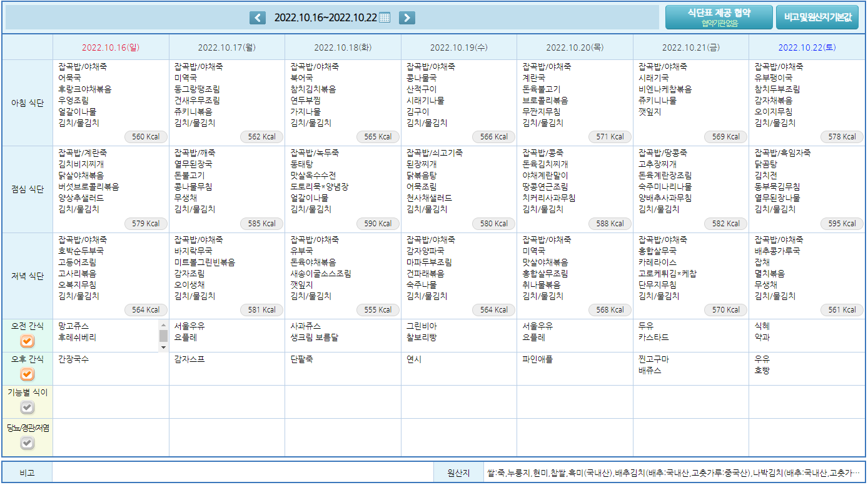The width and height of the screenshot is (868, 485).
Task: Open the calendar date picker icon
Action: click(385, 17)
